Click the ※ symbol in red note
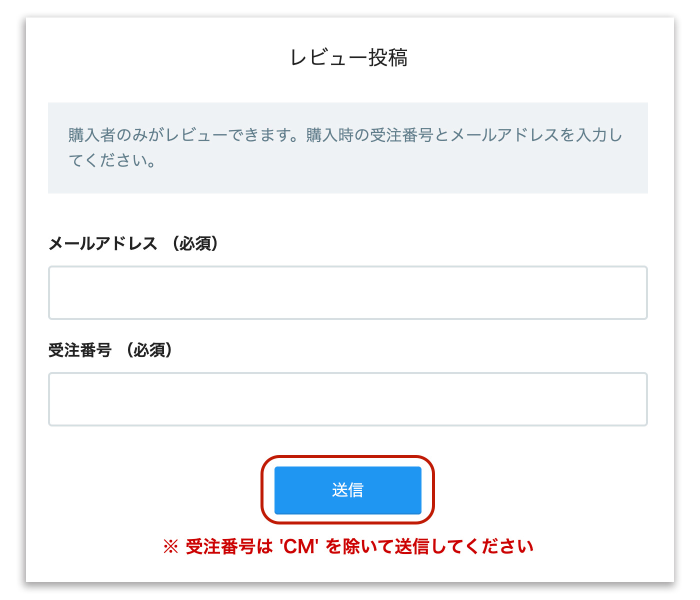700x600 pixels. pyautogui.click(x=170, y=547)
